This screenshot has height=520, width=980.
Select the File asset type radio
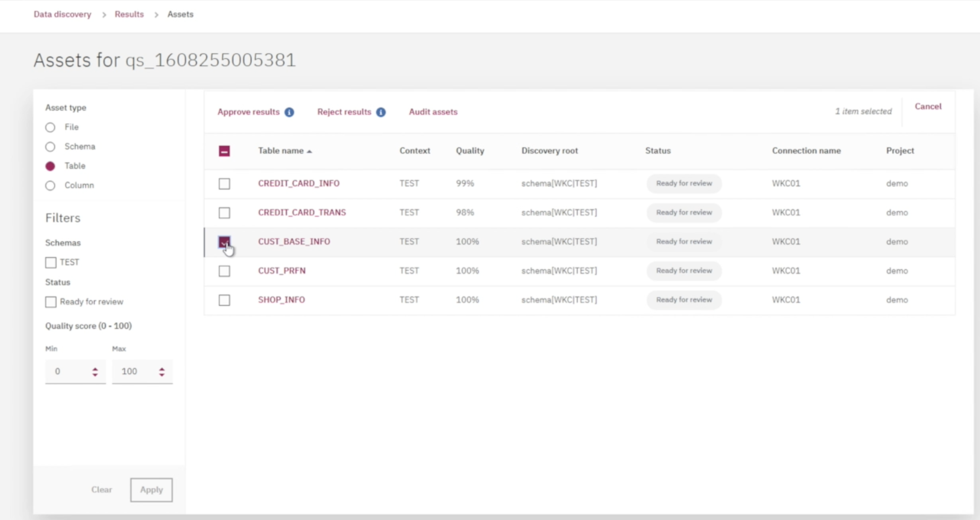tap(50, 127)
